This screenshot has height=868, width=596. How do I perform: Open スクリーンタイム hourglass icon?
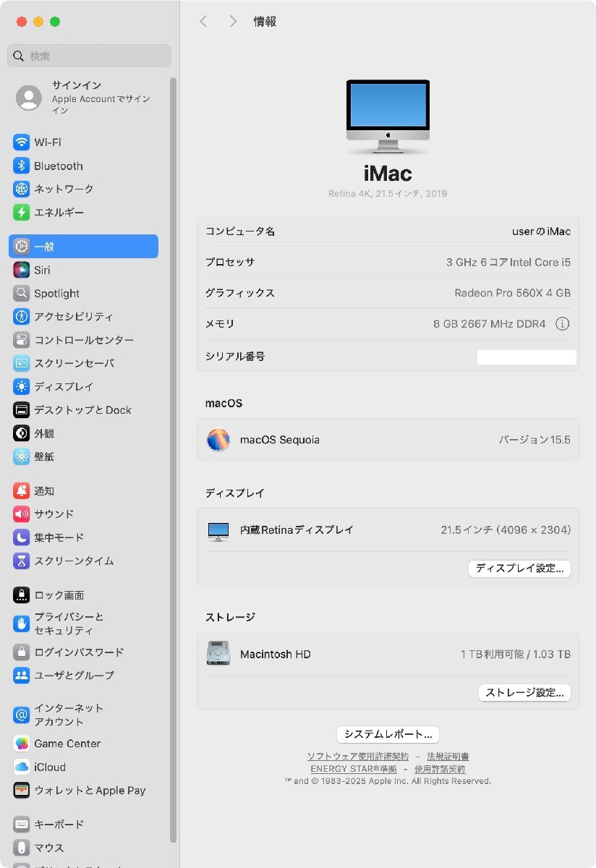(x=22, y=561)
